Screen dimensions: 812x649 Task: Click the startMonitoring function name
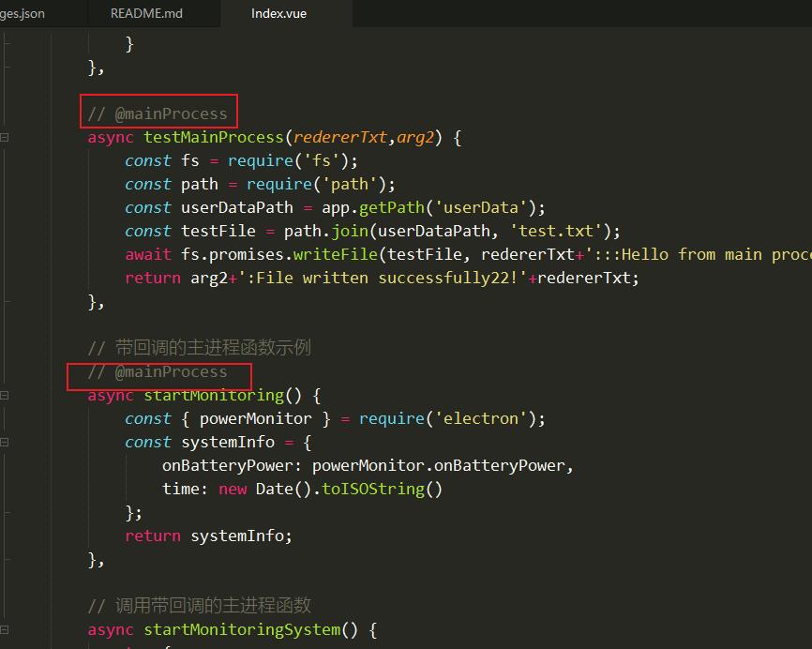214,395
